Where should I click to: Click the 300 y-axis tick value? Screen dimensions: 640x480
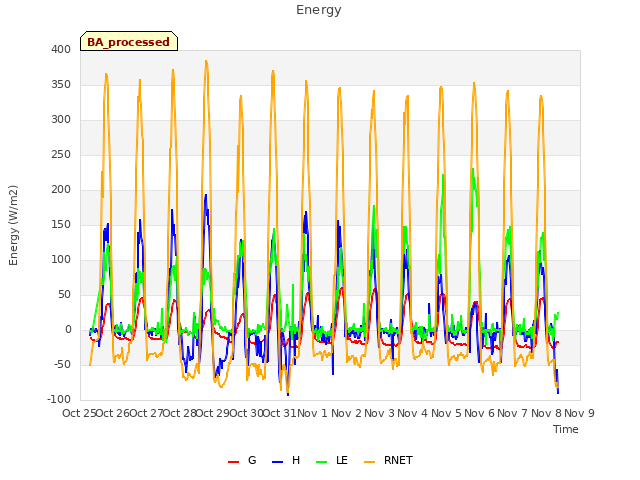[61, 120]
